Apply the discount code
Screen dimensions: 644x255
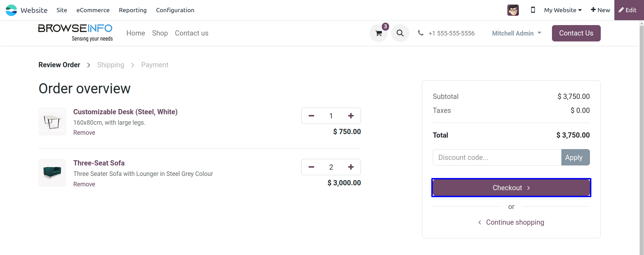click(575, 157)
